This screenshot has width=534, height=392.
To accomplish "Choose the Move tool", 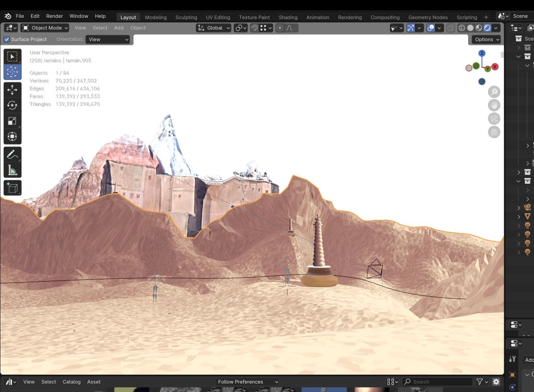I will (12, 90).
